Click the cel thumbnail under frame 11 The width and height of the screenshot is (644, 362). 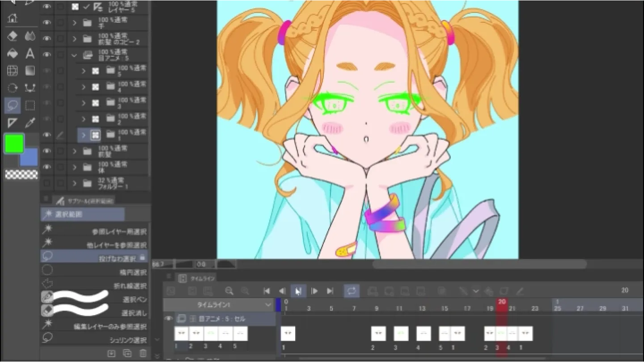(401, 333)
